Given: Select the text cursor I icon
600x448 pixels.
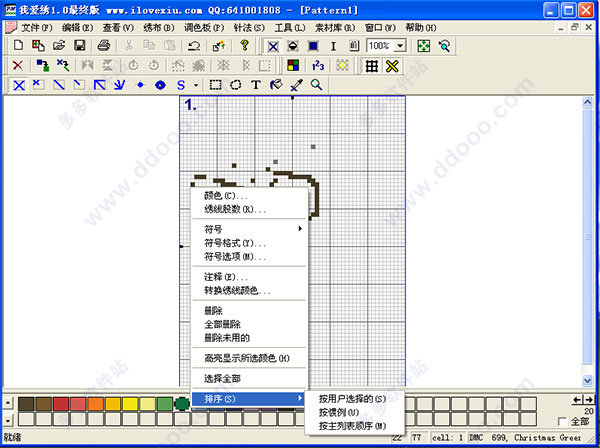Looking at the screenshot, I should 333,46.
